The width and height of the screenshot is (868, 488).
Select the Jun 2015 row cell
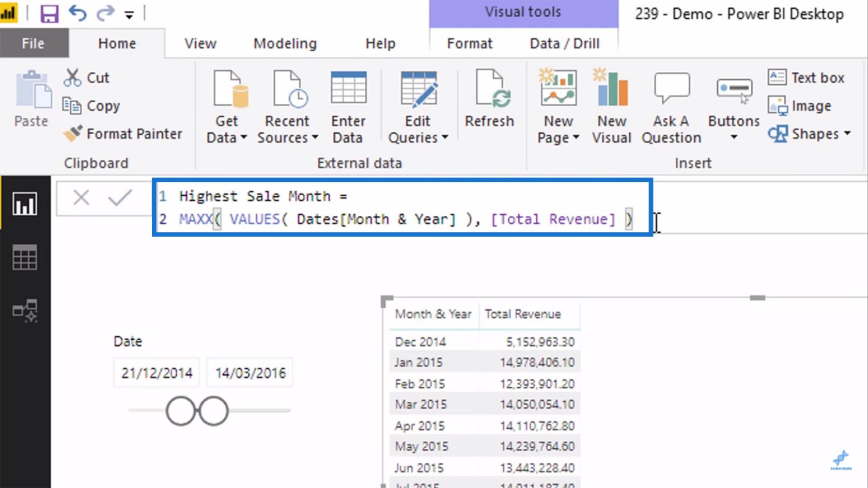(x=419, y=468)
